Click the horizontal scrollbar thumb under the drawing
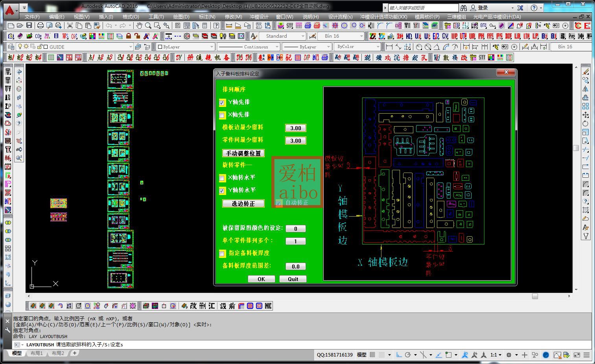 coord(535,296)
